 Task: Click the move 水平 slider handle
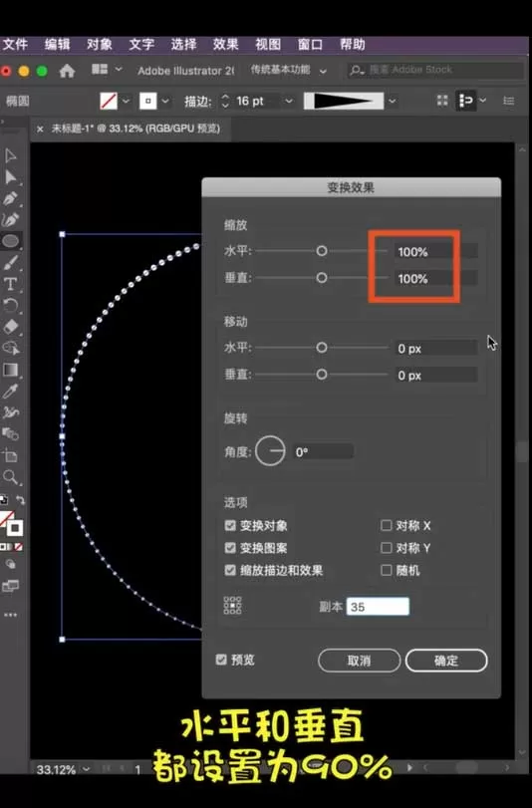point(322,348)
